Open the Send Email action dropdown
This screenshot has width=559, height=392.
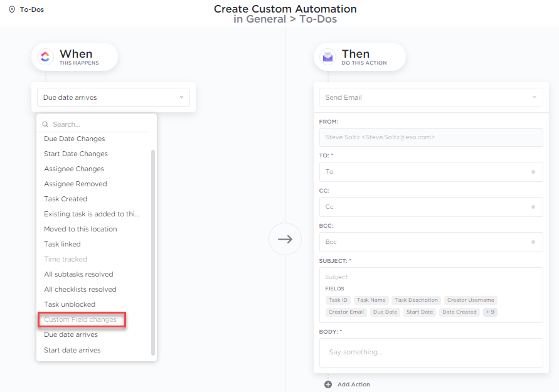tap(431, 97)
